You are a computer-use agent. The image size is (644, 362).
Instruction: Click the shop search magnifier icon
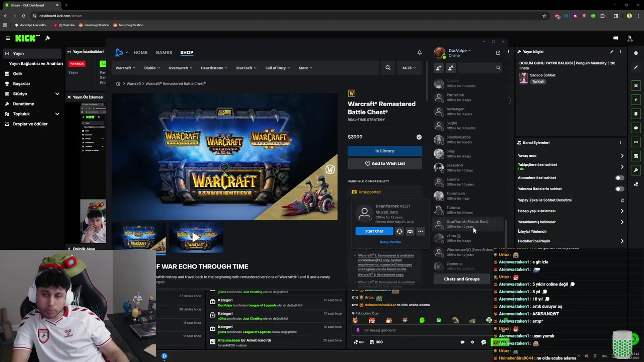[388, 68]
